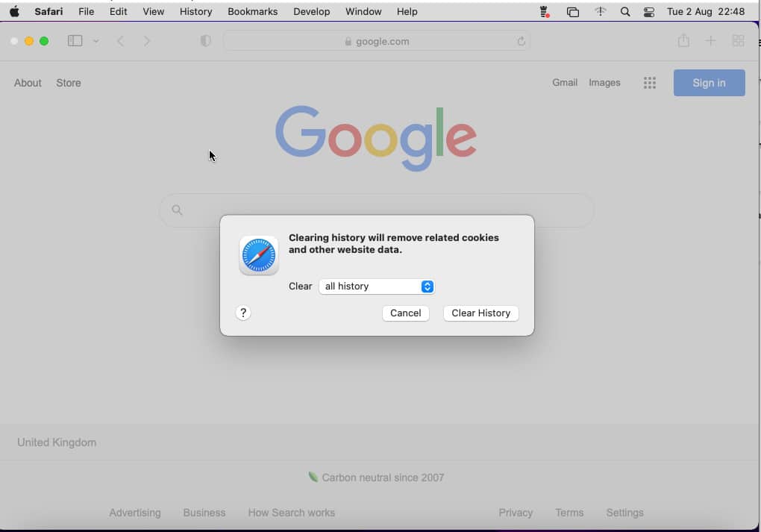
Task: Open the Window menu
Action: [x=363, y=12]
